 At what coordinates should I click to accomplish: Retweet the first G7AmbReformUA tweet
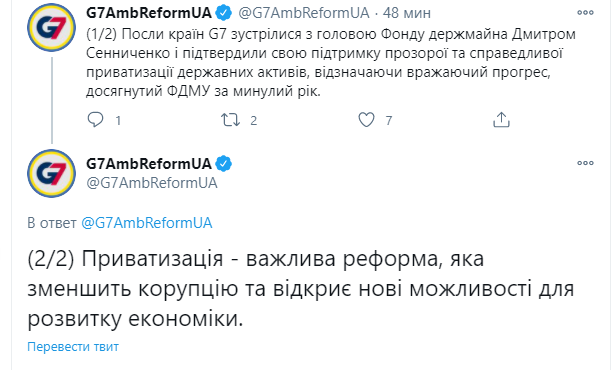tap(230, 120)
